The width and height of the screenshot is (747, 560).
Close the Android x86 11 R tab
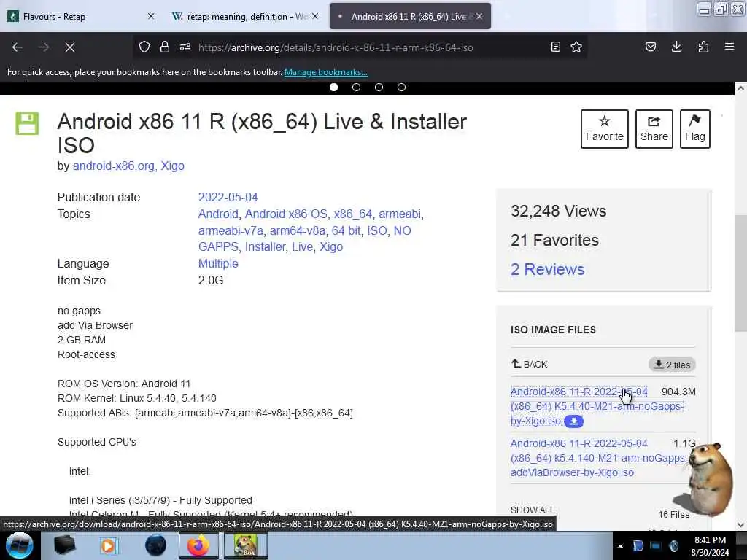(479, 16)
